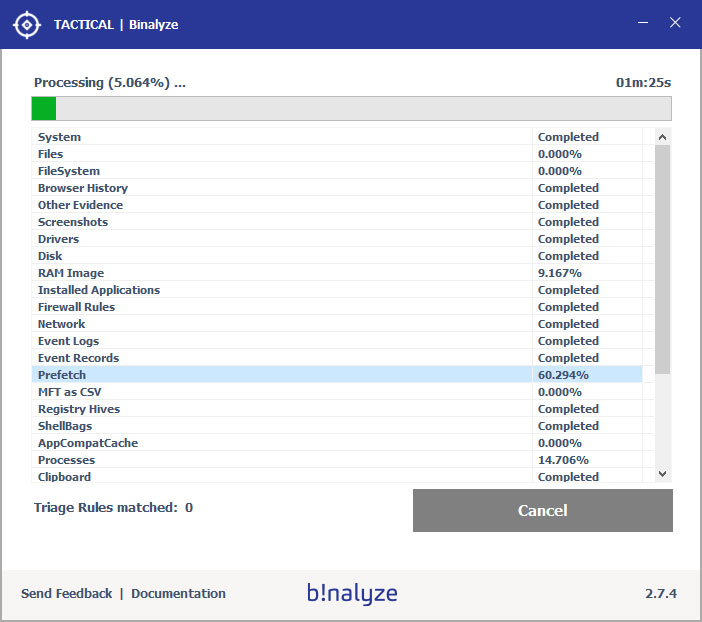Select the MFT as CSV row
The width and height of the screenshot is (702, 622).
pos(337,392)
